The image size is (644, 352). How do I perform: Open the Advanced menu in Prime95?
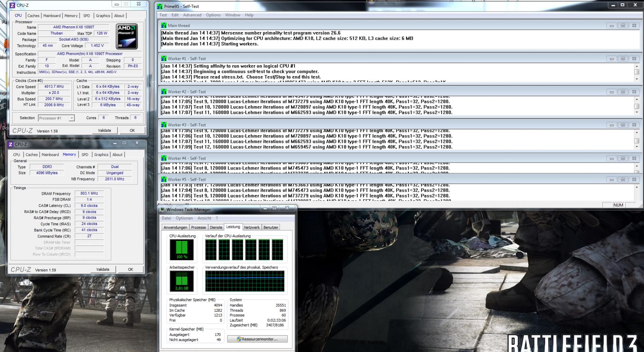click(192, 15)
